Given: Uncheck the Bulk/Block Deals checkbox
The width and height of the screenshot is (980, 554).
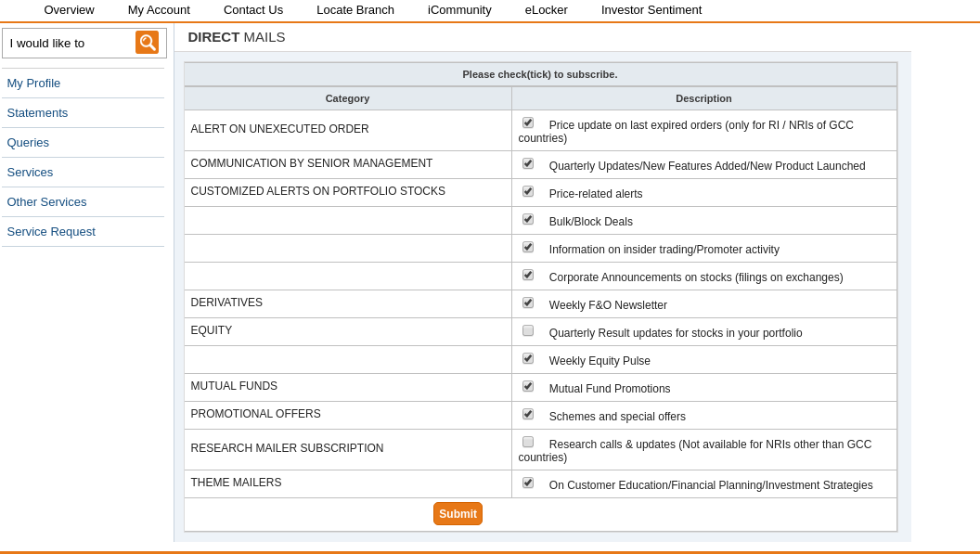Looking at the screenshot, I should pos(528,219).
